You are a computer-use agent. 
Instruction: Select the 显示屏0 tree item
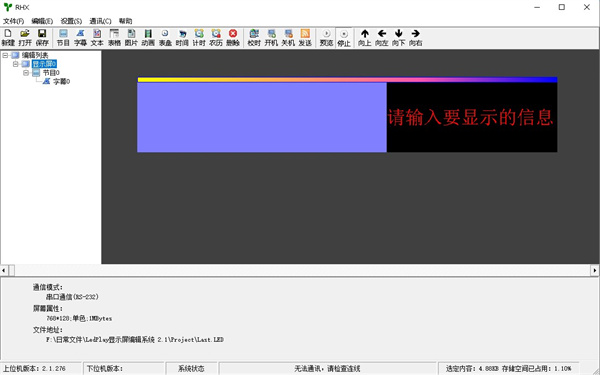(x=44, y=64)
